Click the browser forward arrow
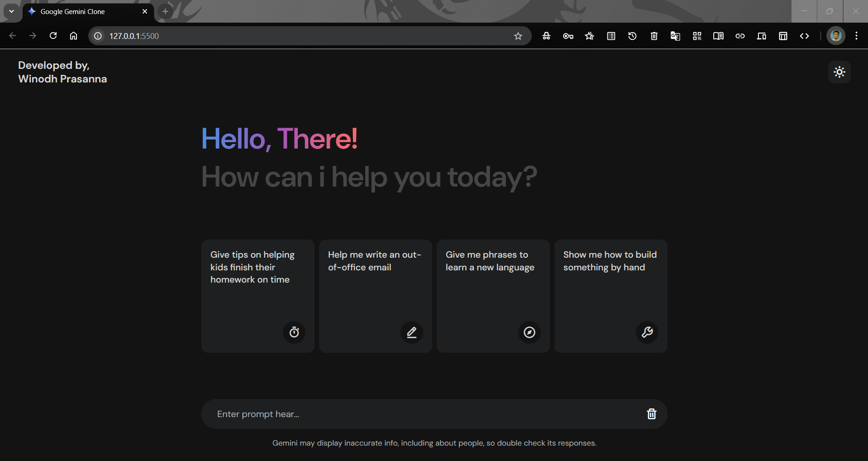The height and width of the screenshot is (461, 868). (33, 36)
